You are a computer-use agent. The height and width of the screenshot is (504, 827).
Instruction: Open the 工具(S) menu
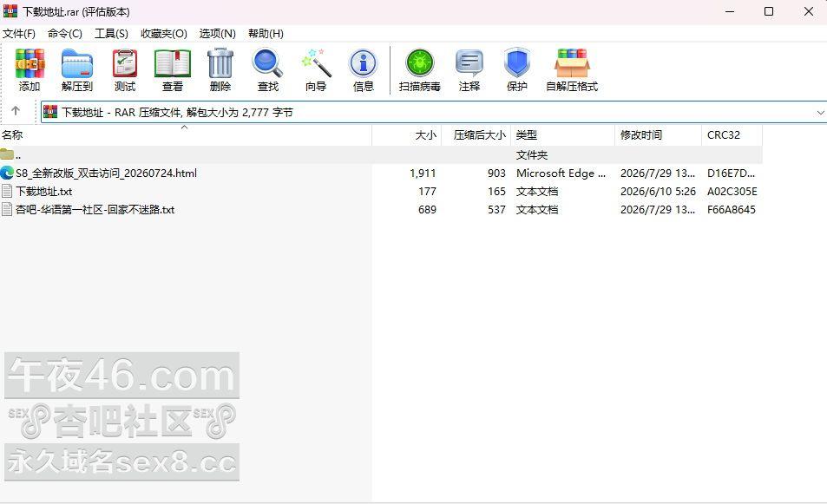111,34
